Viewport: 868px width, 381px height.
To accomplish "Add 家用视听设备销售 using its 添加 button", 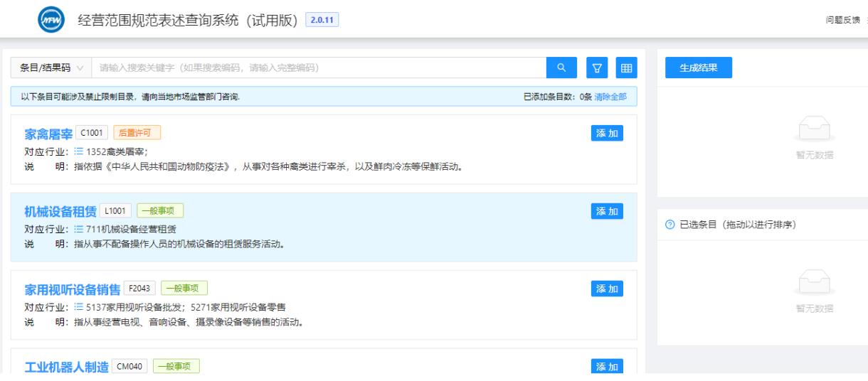I will pyautogui.click(x=607, y=288).
